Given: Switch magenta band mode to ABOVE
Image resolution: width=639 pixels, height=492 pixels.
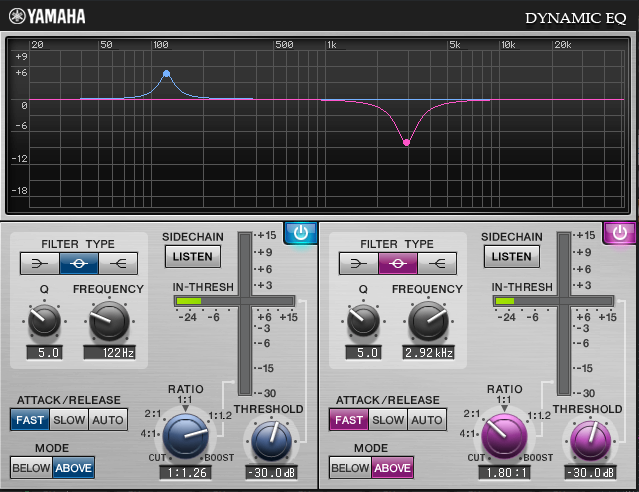Looking at the screenshot, I should pos(392,468).
